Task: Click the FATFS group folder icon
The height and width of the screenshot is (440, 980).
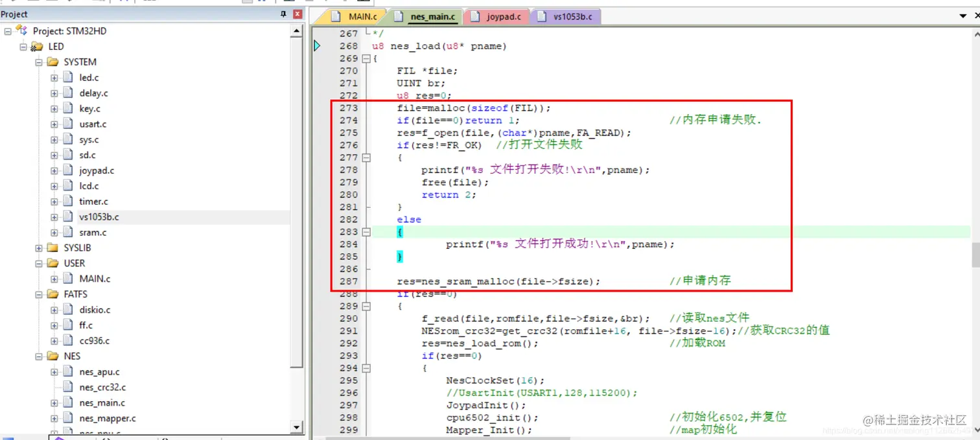Action: coord(52,294)
